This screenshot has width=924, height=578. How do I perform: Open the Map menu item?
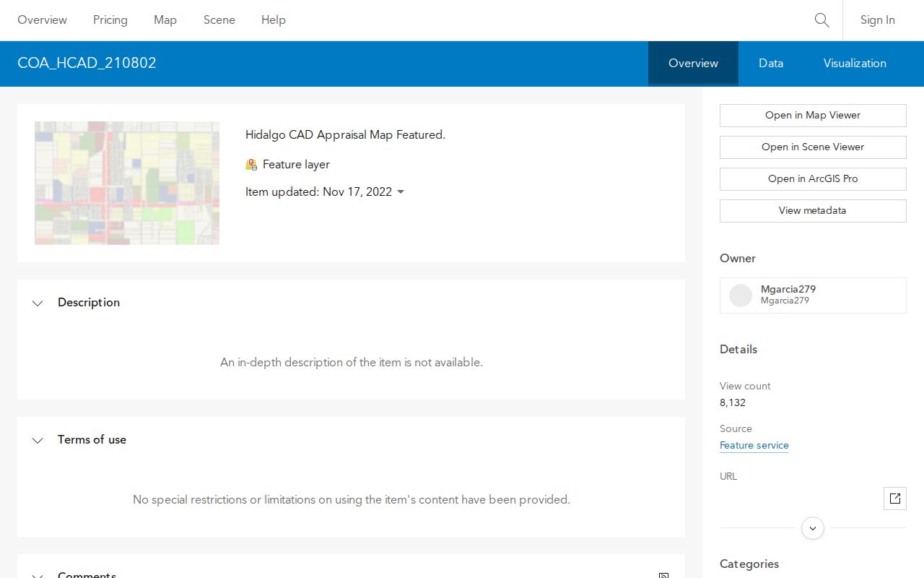pos(165,20)
